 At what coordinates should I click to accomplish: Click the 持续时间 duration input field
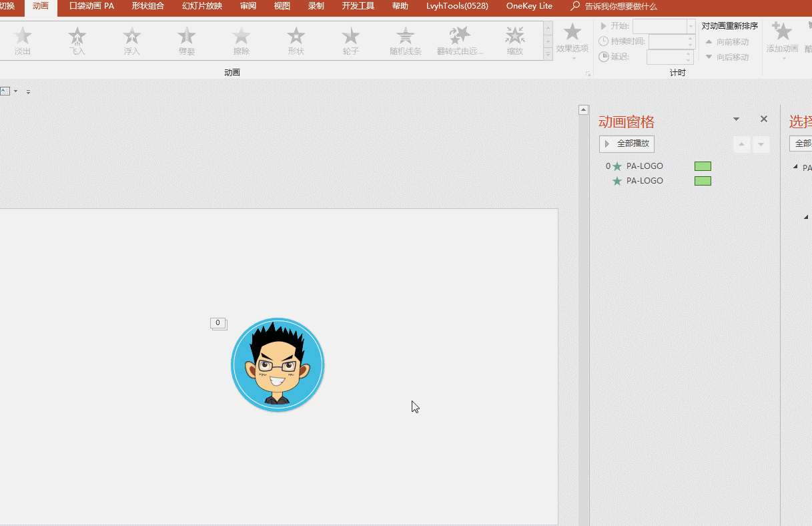click(x=667, y=42)
